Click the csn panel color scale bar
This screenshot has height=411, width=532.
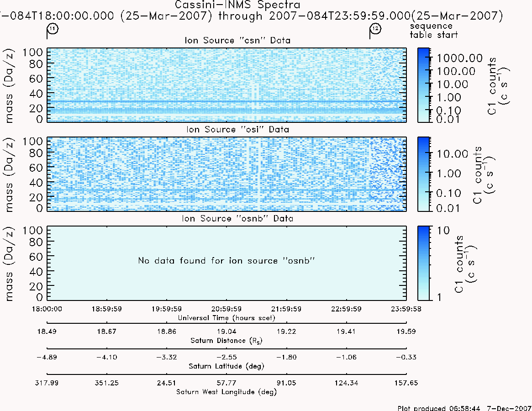pyautogui.click(x=423, y=85)
